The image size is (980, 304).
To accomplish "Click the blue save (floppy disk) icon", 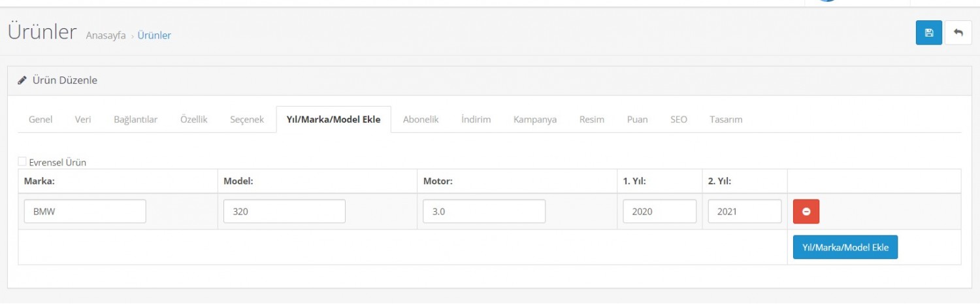I will [928, 33].
